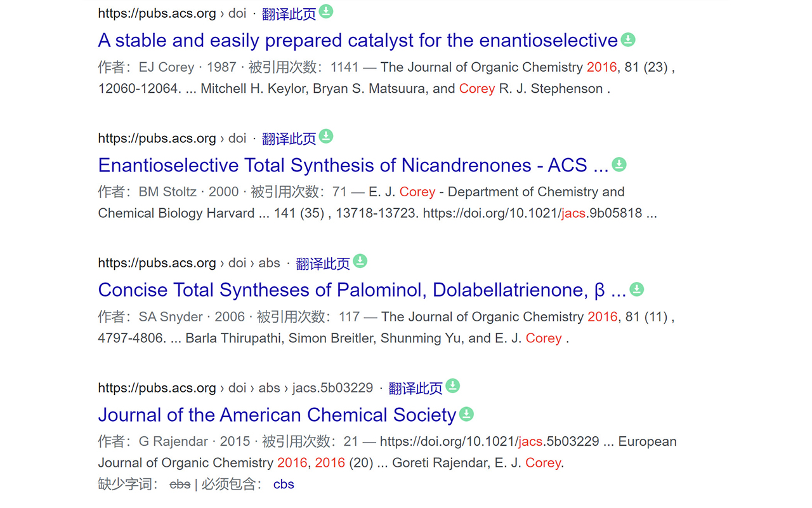
Task: Click the blue 'cbs' must-include link
Action: pos(284,485)
